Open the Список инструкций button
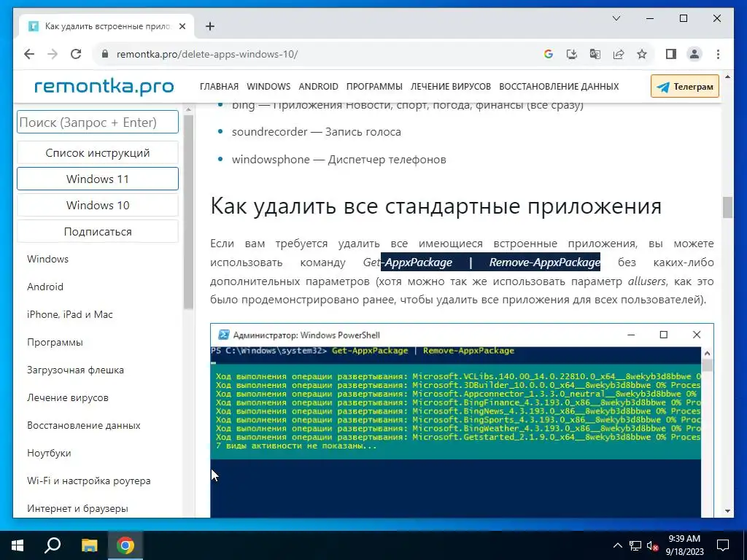 point(98,153)
